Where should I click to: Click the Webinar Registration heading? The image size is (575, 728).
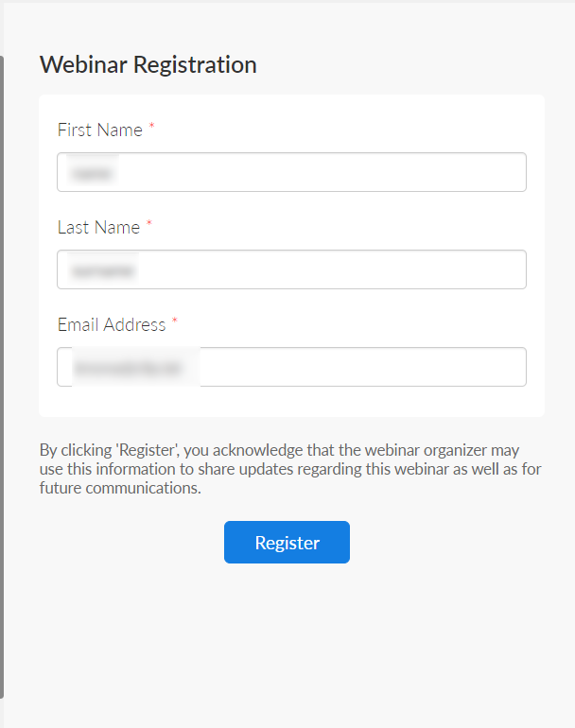point(148,64)
